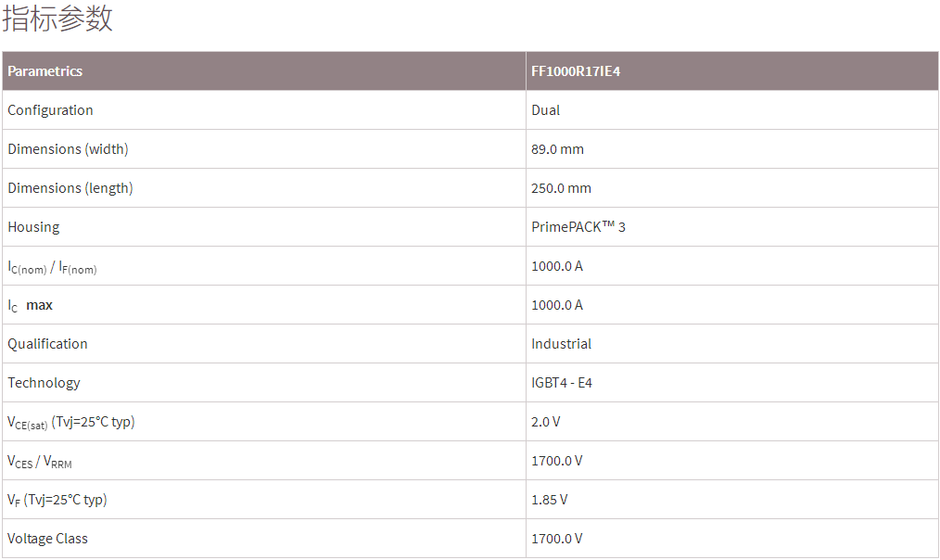Select the IC max row's 1000.0 A value
The height and width of the screenshot is (560, 940).
point(557,305)
